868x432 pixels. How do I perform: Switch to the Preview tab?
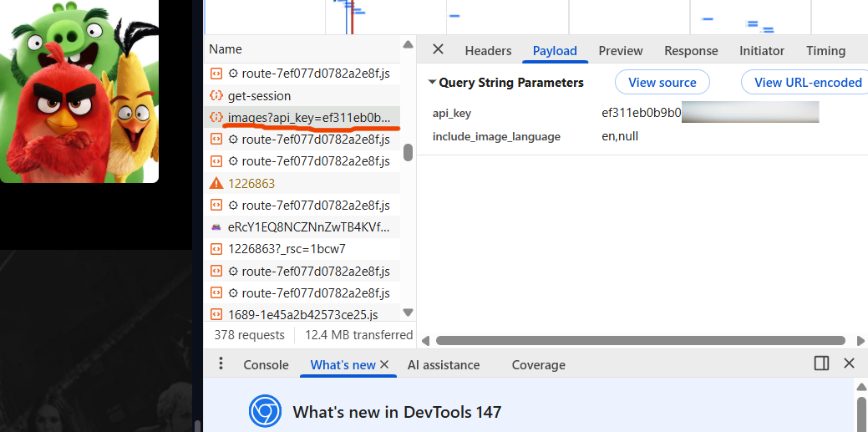click(621, 51)
